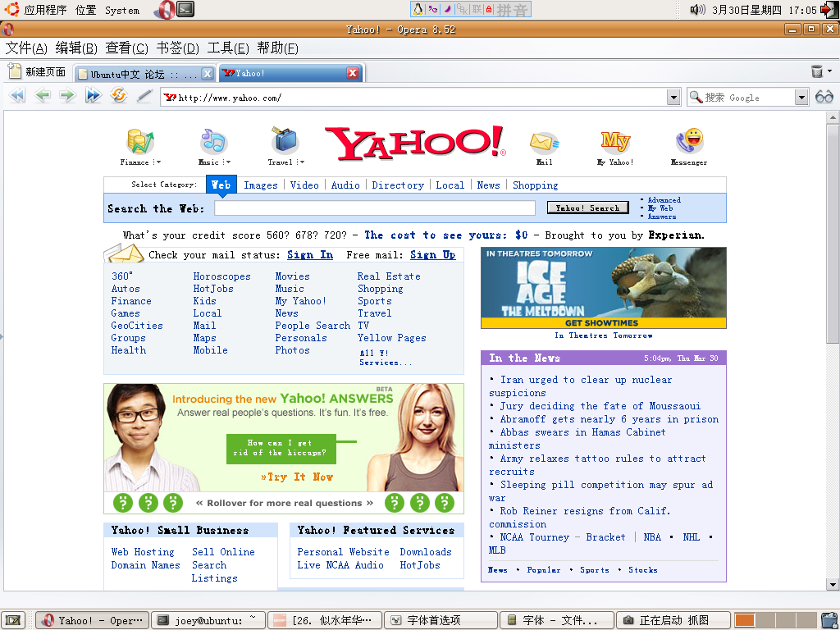
Task: Open the Horoscopes link
Action: (221, 276)
